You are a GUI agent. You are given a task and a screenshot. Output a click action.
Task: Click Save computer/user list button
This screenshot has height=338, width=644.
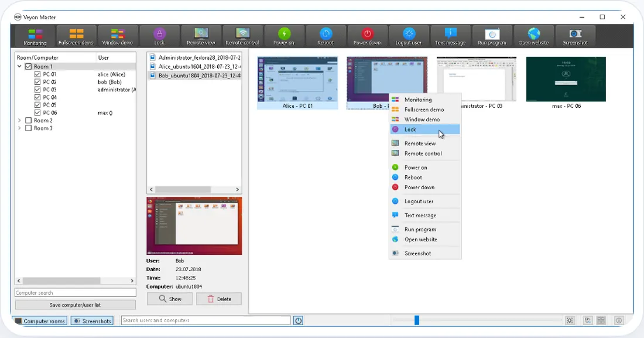75,305
